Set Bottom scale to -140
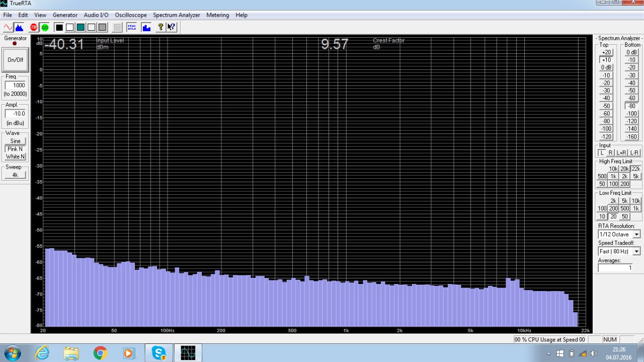The image size is (644, 362). (631, 129)
